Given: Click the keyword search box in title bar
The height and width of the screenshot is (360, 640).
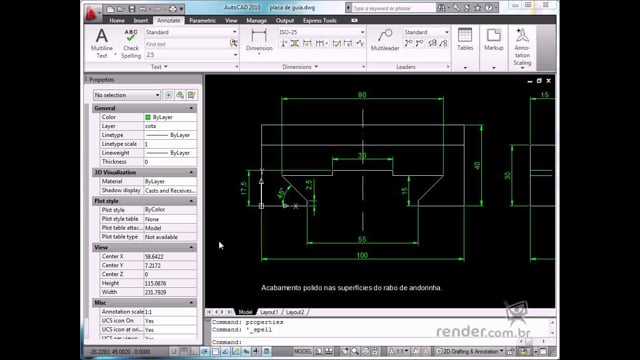Looking at the screenshot, I should point(393,8).
